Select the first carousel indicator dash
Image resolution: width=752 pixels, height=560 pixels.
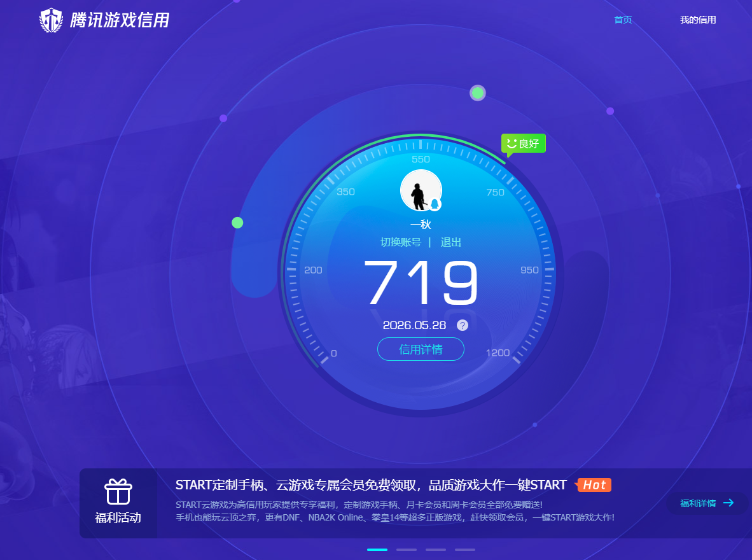click(x=377, y=549)
